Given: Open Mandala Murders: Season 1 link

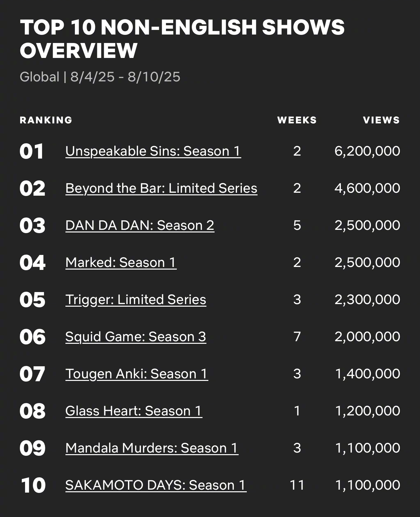Looking at the screenshot, I should 152,448.
